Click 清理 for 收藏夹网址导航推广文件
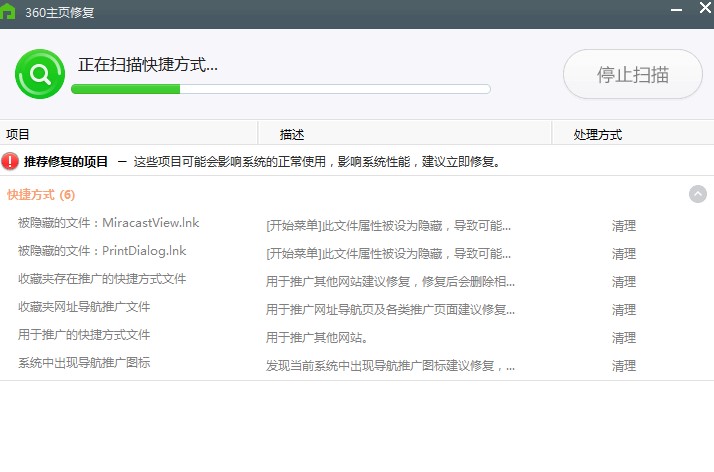 pyautogui.click(x=624, y=310)
